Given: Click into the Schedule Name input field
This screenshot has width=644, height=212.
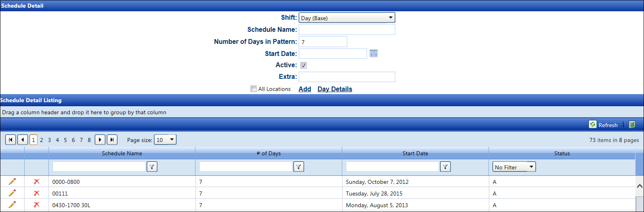Looking at the screenshot, I should [x=347, y=30].
